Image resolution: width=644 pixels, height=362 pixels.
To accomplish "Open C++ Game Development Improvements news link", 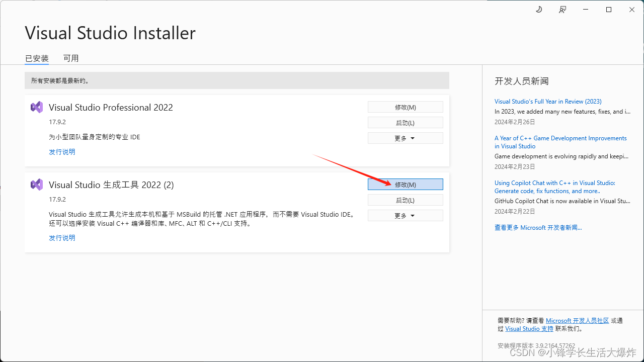I will [560, 142].
